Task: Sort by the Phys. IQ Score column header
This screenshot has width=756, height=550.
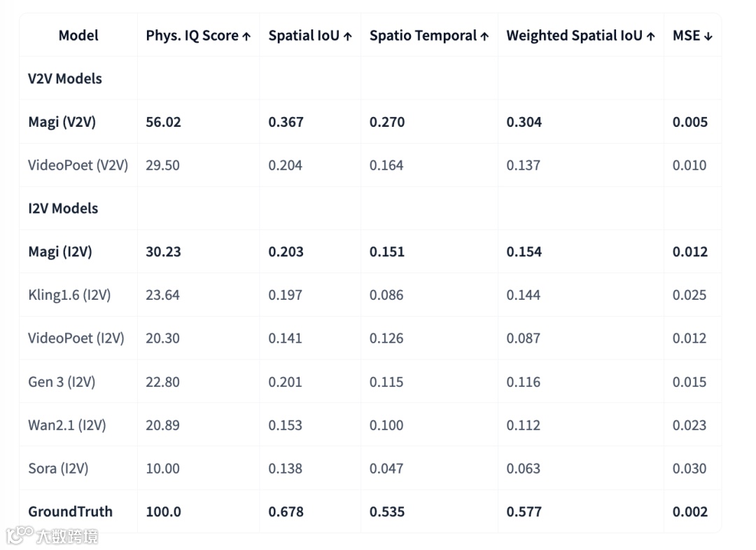Action: click(198, 36)
